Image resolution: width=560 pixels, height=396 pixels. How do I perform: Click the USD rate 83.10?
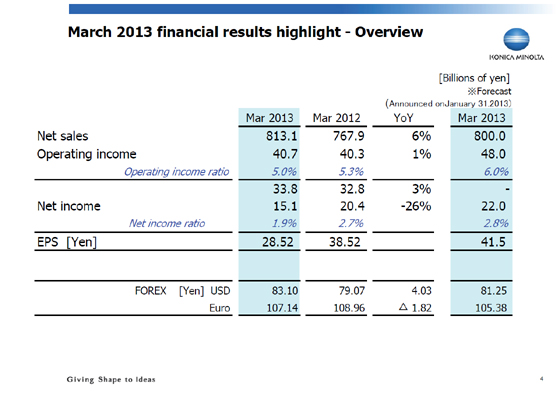coord(285,291)
